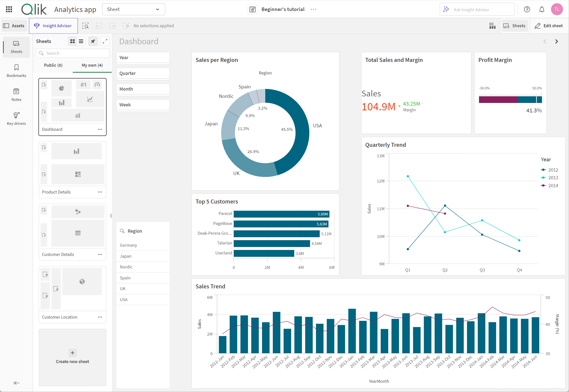Expand the Quarter filter option
This screenshot has height=392, width=569.
143,73
